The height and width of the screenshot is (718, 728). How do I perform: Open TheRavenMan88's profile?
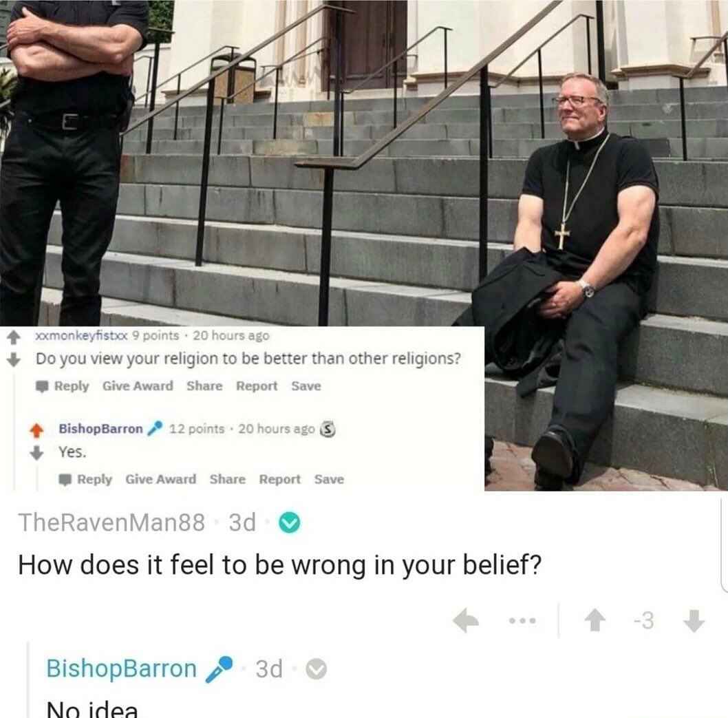(111, 522)
